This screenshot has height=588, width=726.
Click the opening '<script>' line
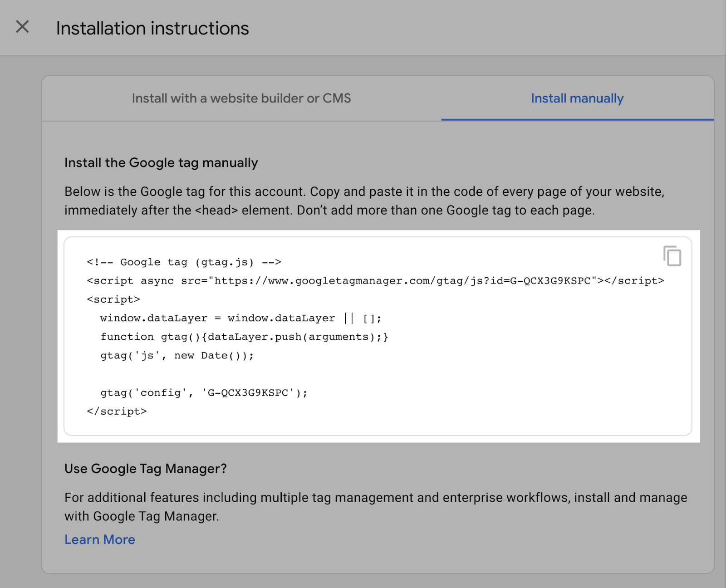tap(113, 299)
